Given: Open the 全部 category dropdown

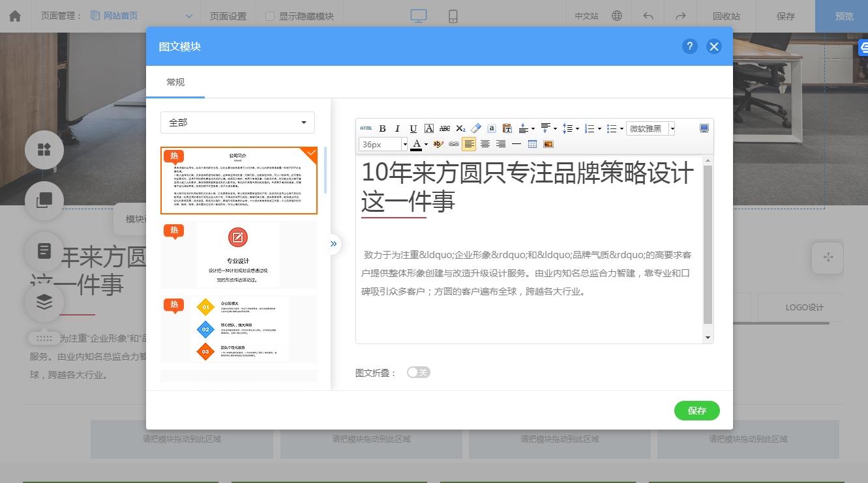Looking at the screenshot, I should (x=237, y=123).
